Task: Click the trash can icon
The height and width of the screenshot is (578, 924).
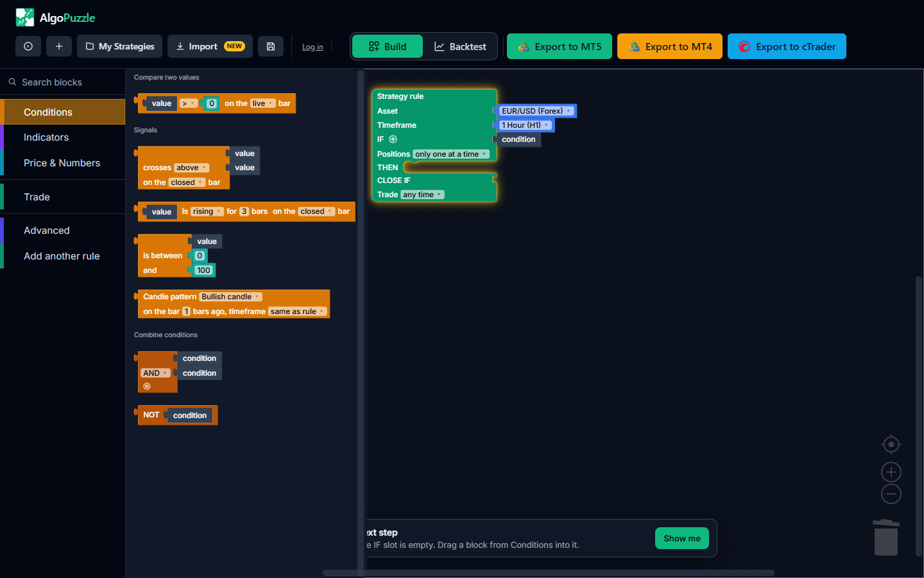Action: 886,538
